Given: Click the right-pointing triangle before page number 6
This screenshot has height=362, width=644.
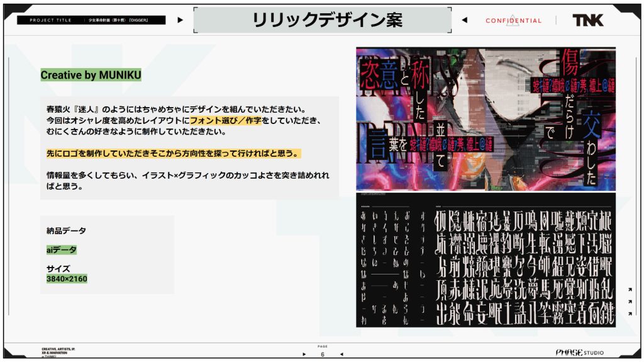Looking at the screenshot, I should tap(304, 354).
